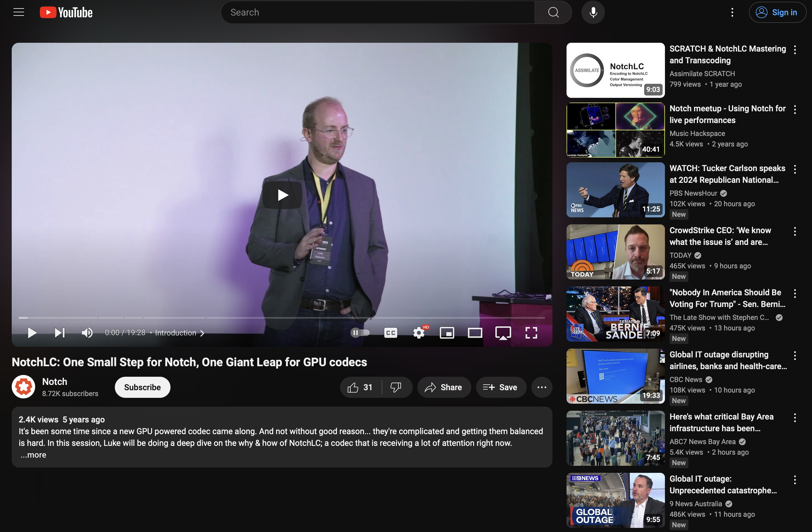The height and width of the screenshot is (532, 812).
Task: Open CrowdStrike CEO video title
Action: point(720,236)
